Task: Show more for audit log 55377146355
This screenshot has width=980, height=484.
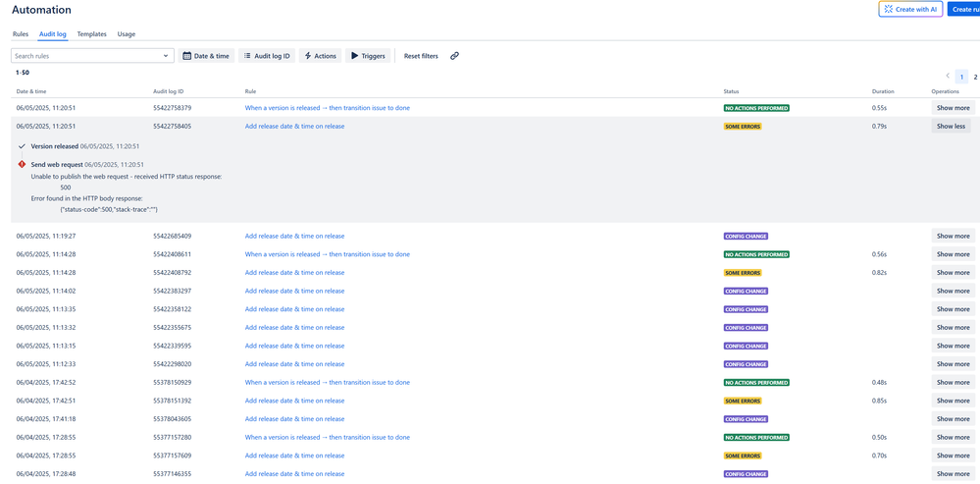Action: click(x=954, y=474)
